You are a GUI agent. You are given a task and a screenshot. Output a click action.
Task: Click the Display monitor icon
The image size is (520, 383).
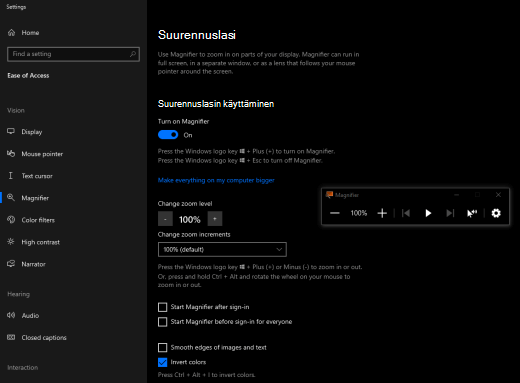pos(11,131)
